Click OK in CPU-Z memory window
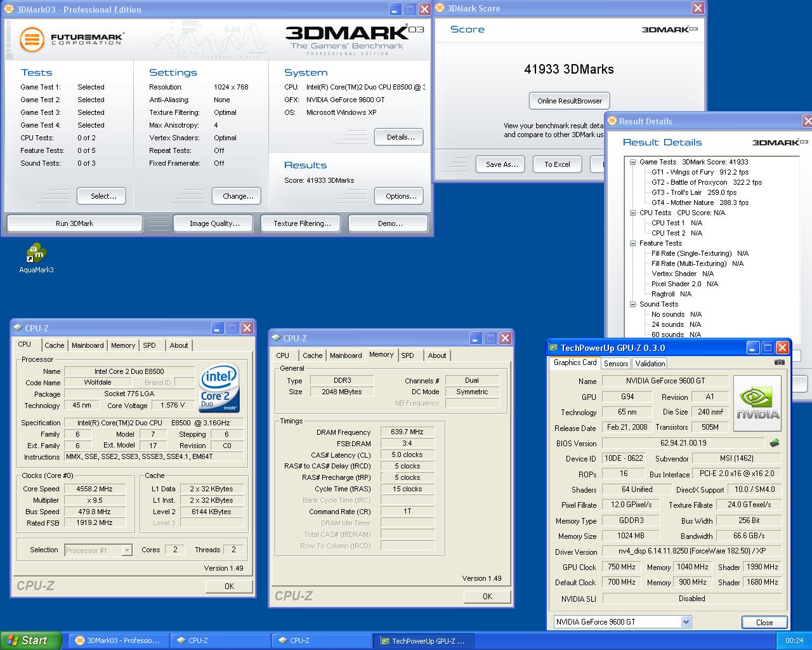Image resolution: width=812 pixels, height=650 pixels. 487,597
